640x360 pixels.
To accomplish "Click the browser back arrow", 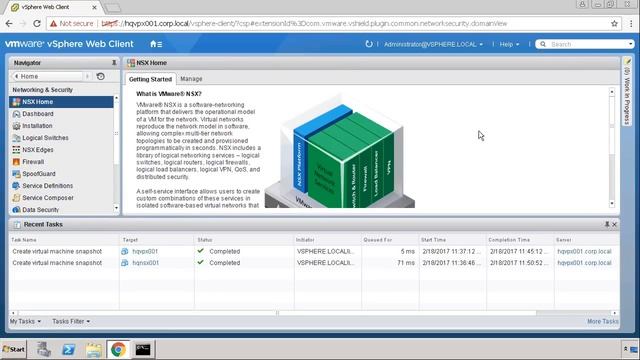I will pos(9,24).
